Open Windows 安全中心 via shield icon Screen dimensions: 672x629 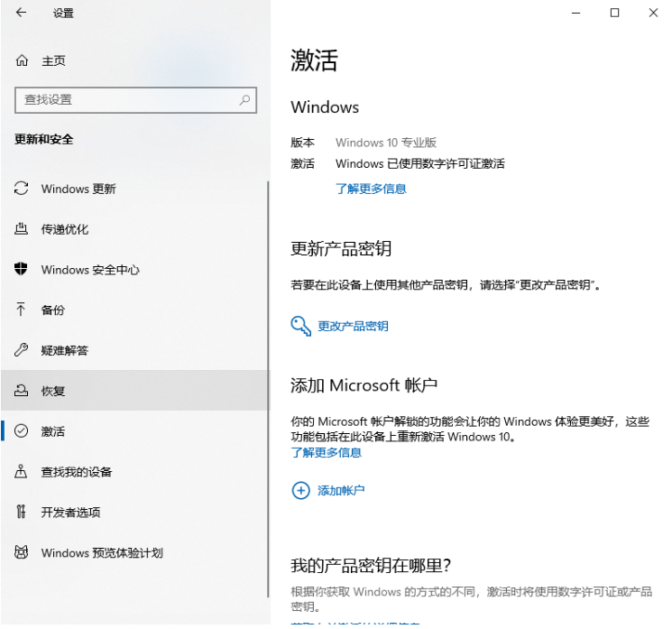[22, 270]
